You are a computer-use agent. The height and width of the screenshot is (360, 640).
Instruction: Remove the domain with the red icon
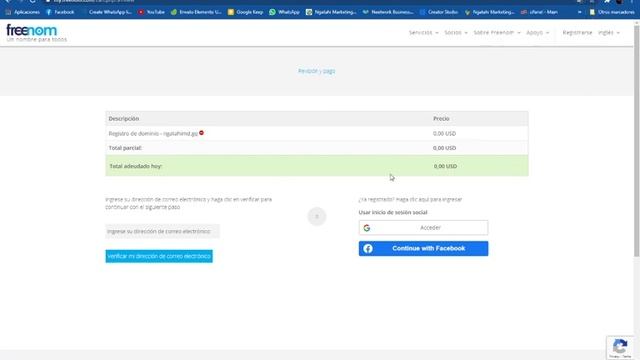(x=201, y=133)
